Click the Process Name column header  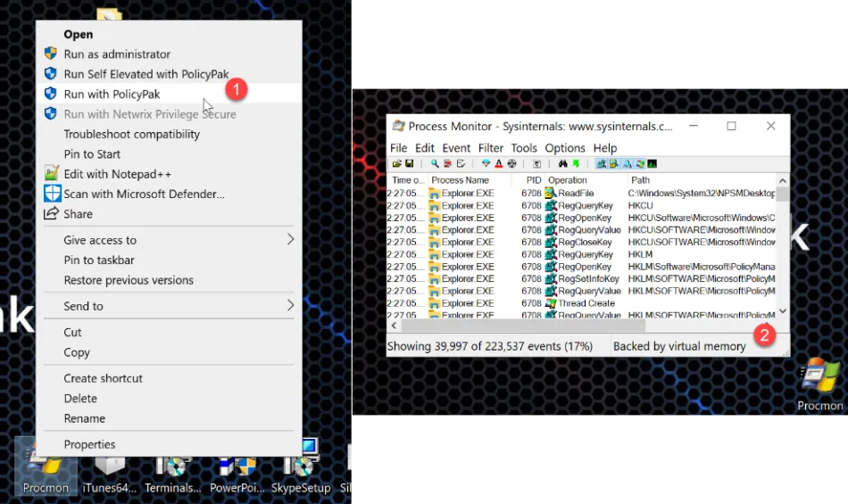coord(460,180)
